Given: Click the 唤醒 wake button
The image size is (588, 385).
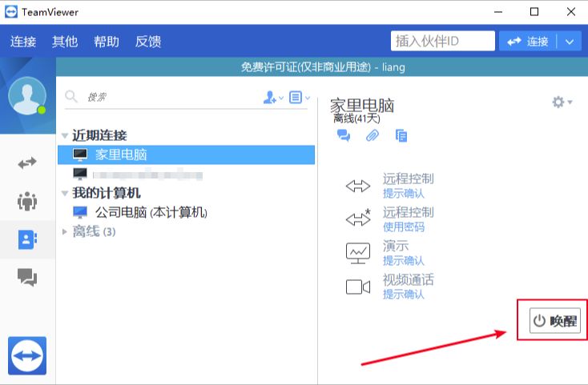Looking at the screenshot, I should (x=555, y=321).
